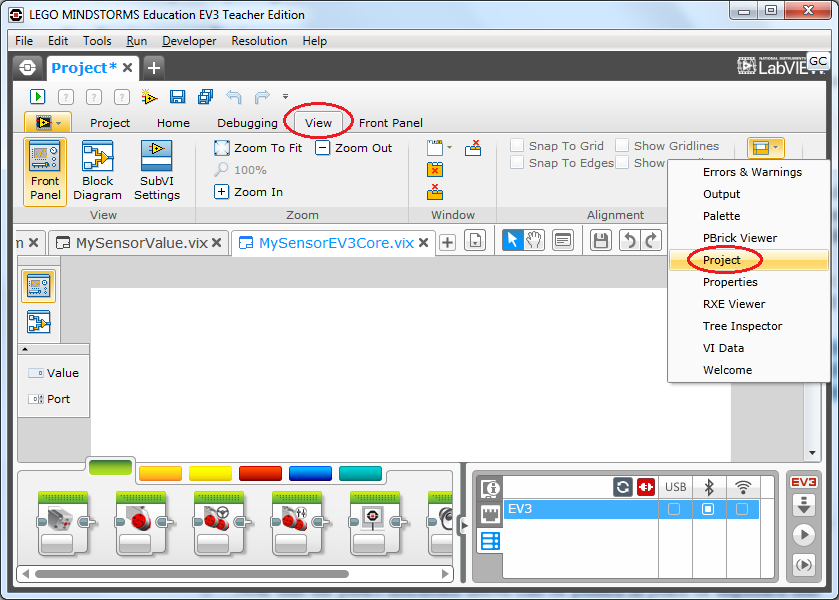Click the palette horizontal scrollbar thumb
Screen dimensions: 839x600
coord(192,574)
